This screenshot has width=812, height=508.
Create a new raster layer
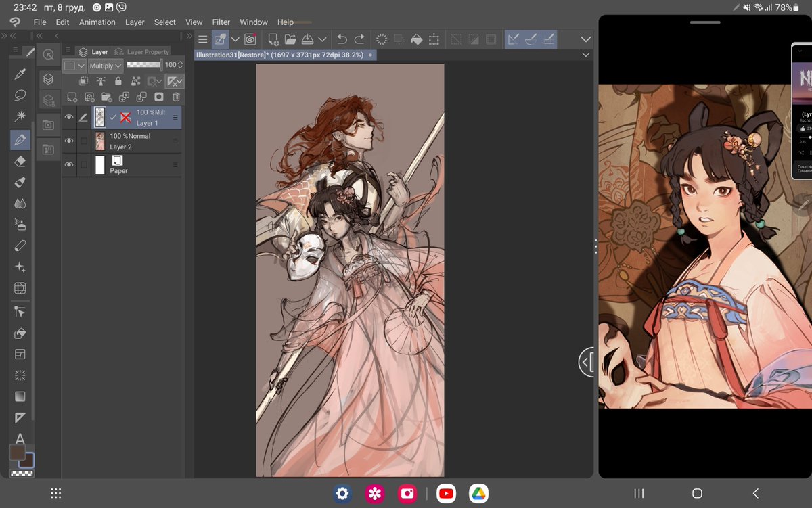point(72,97)
